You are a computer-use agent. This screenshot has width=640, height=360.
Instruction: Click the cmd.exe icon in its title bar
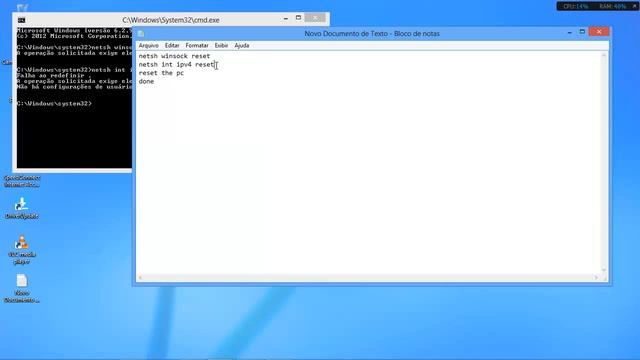[22, 20]
